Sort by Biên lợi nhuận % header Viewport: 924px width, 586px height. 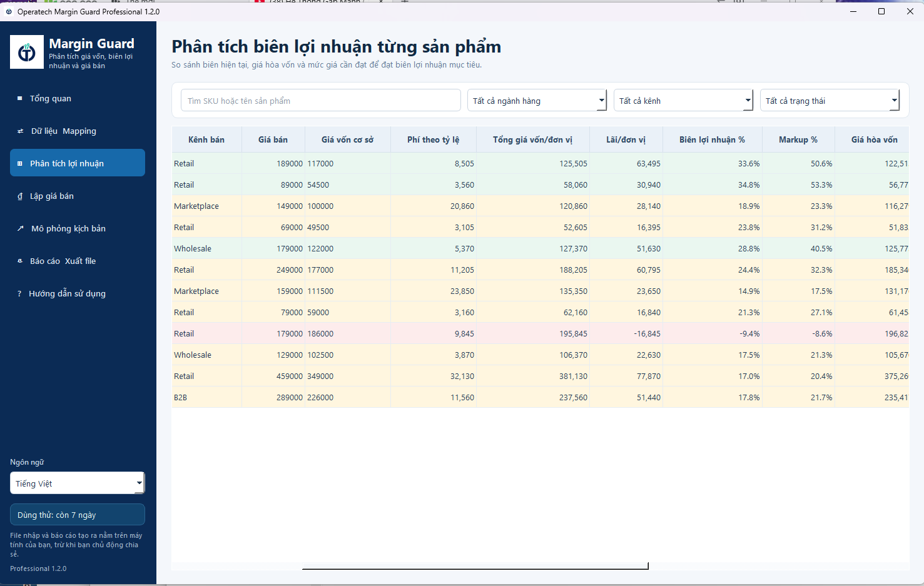(713, 139)
